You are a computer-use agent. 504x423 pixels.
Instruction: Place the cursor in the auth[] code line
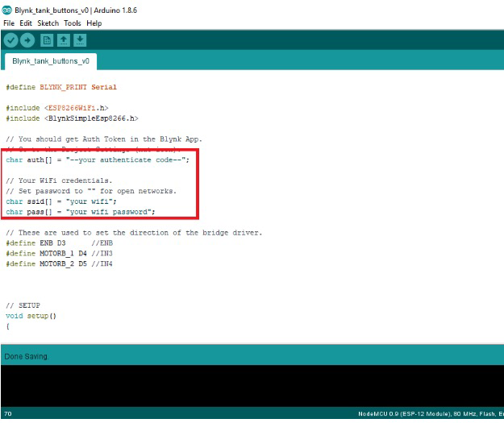(97, 160)
